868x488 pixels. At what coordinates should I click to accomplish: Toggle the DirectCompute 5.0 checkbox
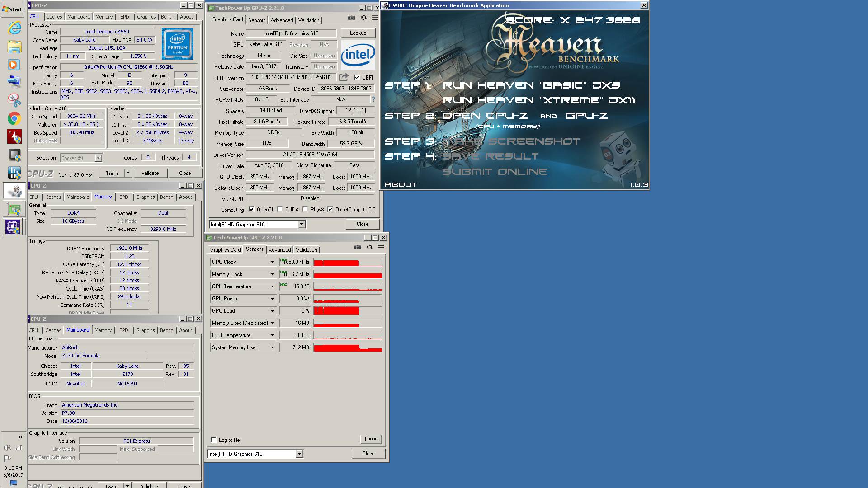coord(330,210)
